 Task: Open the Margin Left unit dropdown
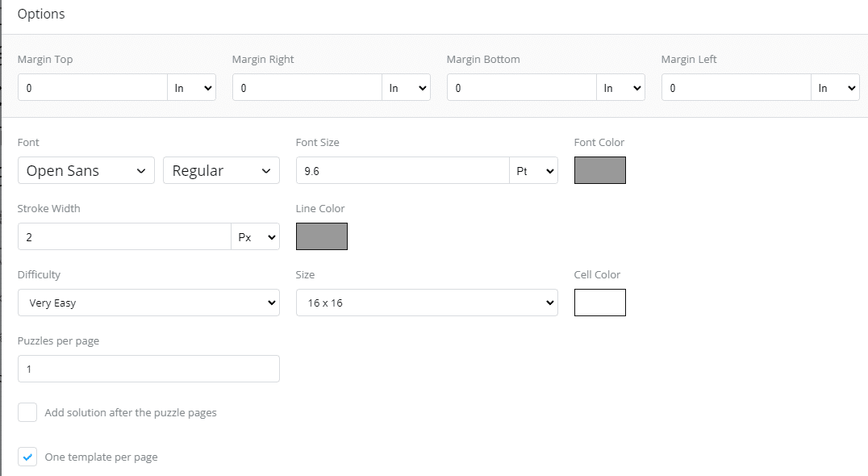coord(836,87)
